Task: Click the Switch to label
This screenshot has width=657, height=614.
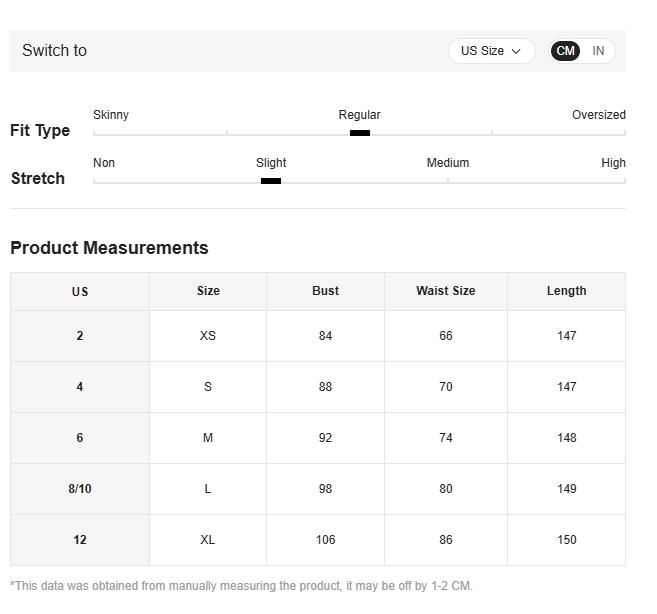Action: (x=54, y=51)
